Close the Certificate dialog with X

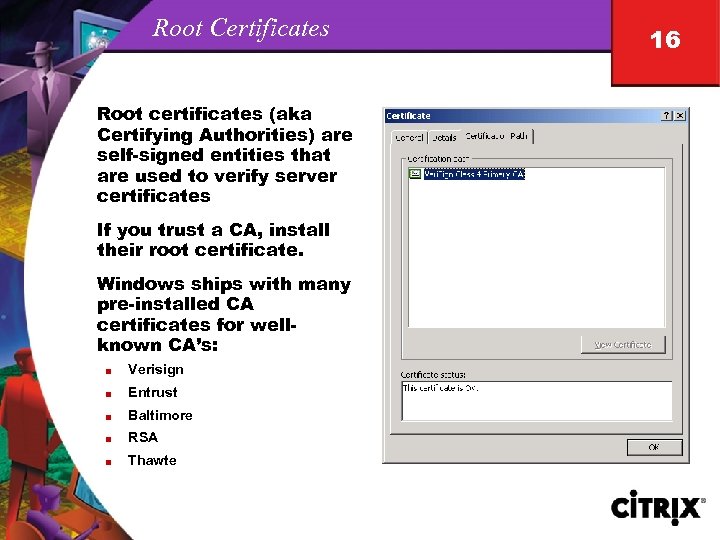point(681,116)
